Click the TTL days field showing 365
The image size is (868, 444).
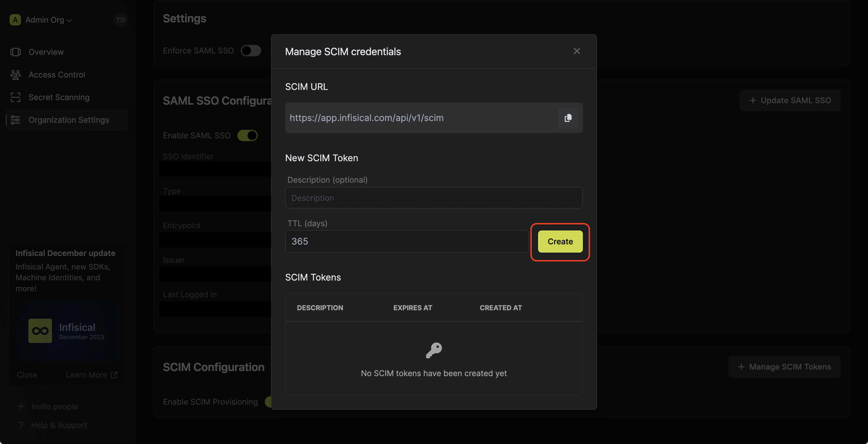tap(407, 242)
